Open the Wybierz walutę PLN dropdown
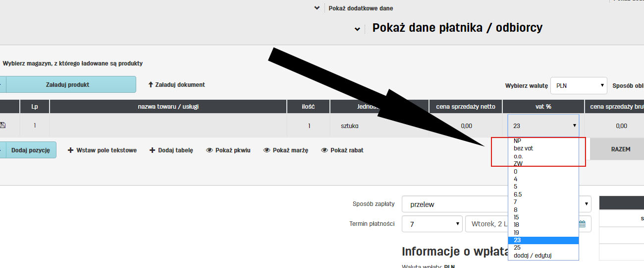The height and width of the screenshot is (268, 644). coord(579,85)
